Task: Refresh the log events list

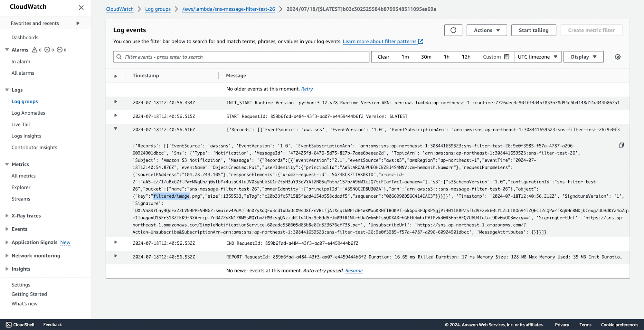Action: click(x=453, y=30)
